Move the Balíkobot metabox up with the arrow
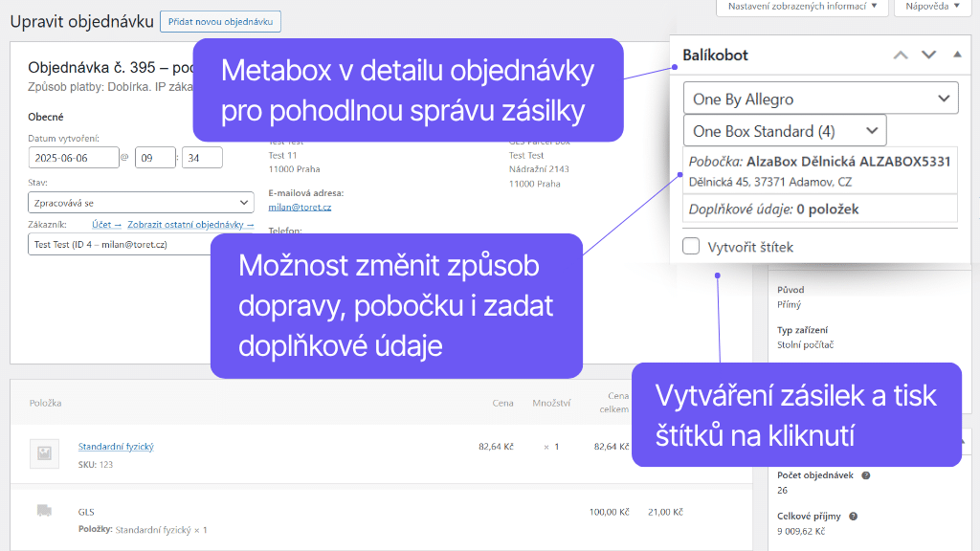This screenshot has height=551, width=980. (901, 55)
